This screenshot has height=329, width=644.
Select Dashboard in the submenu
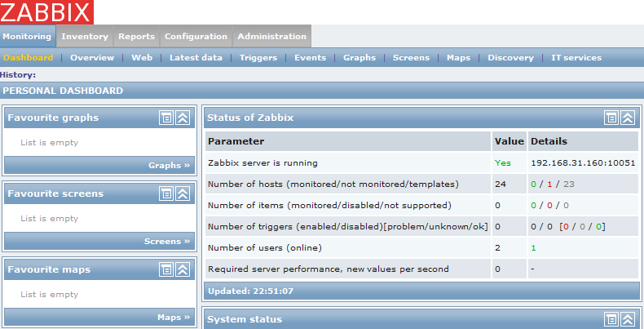28,58
